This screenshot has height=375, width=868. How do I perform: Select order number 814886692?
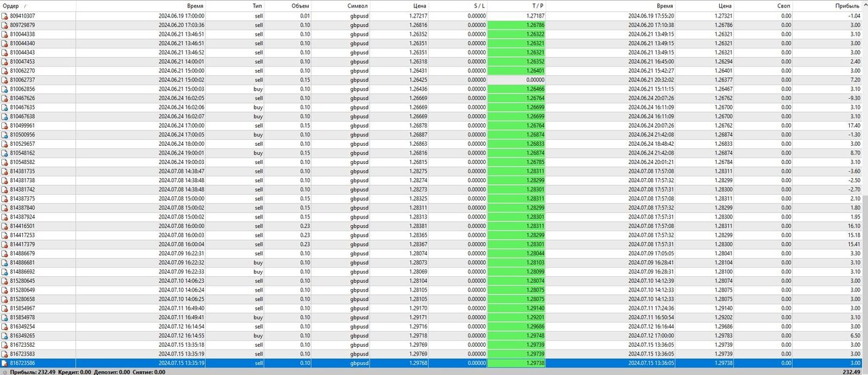click(22, 272)
